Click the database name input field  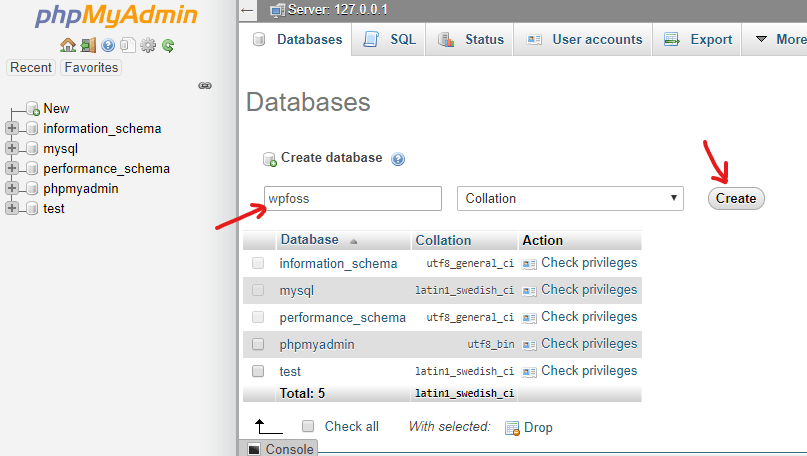pyautogui.click(x=353, y=199)
